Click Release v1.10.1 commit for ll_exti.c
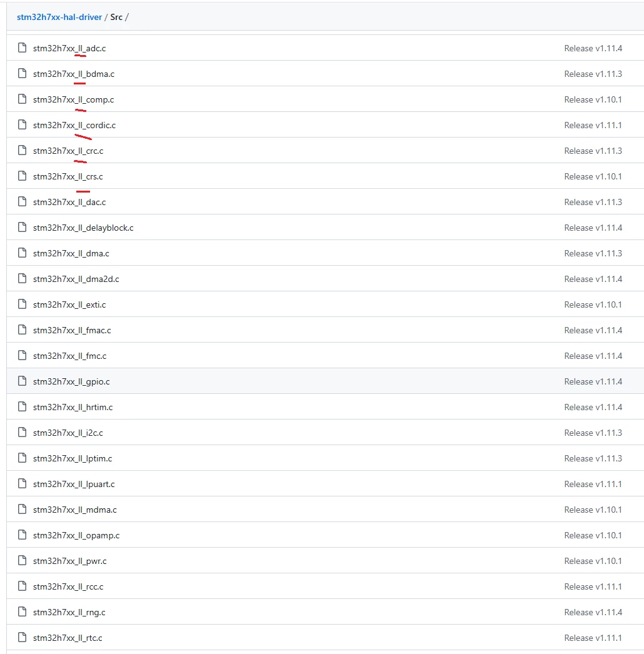Screen dimensions: 644x654 point(593,305)
